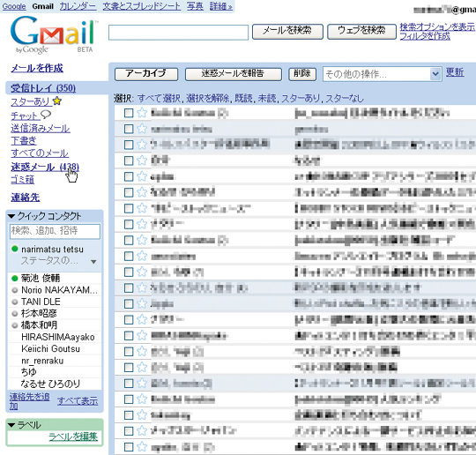Open 迷惑メール (438) spam folder
Screen dimensions: 476x455
tap(45, 167)
